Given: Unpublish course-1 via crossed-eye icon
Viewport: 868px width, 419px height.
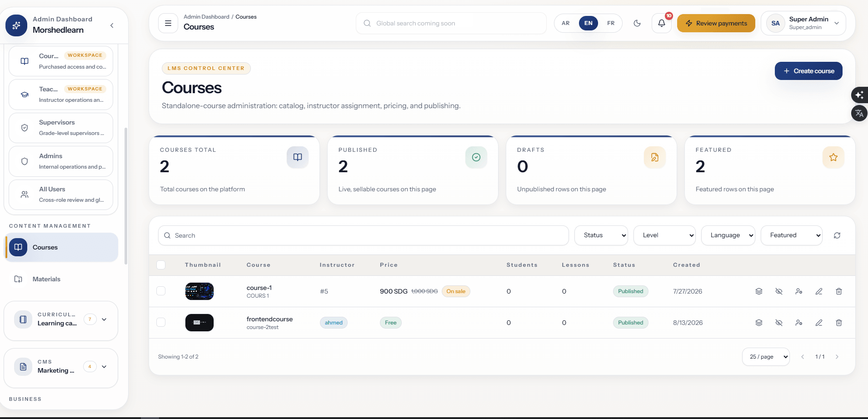Looking at the screenshot, I should tap(779, 291).
